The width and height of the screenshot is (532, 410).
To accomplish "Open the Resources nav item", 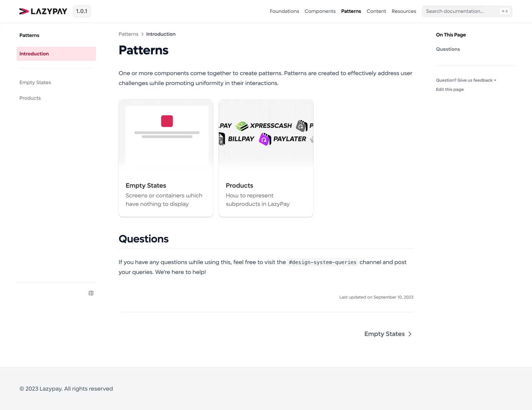I will point(404,11).
